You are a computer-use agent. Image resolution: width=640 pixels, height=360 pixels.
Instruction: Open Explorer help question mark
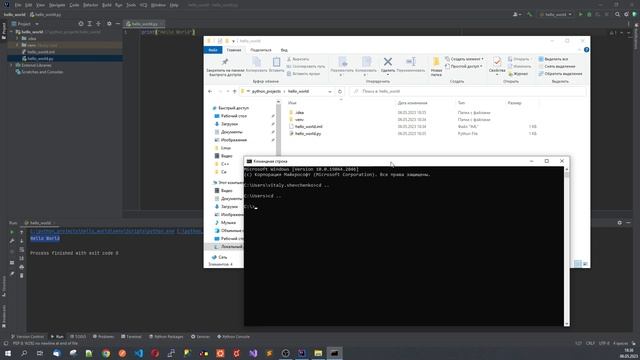(x=586, y=50)
